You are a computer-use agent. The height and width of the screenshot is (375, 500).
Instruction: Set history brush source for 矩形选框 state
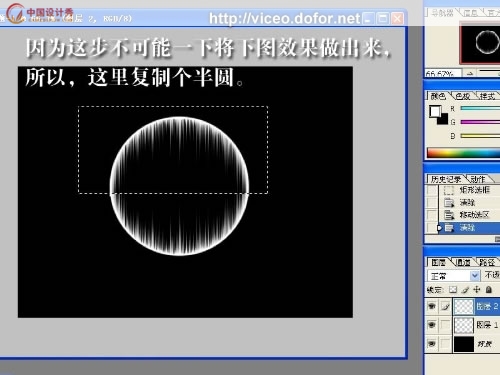pyautogui.click(x=432, y=190)
